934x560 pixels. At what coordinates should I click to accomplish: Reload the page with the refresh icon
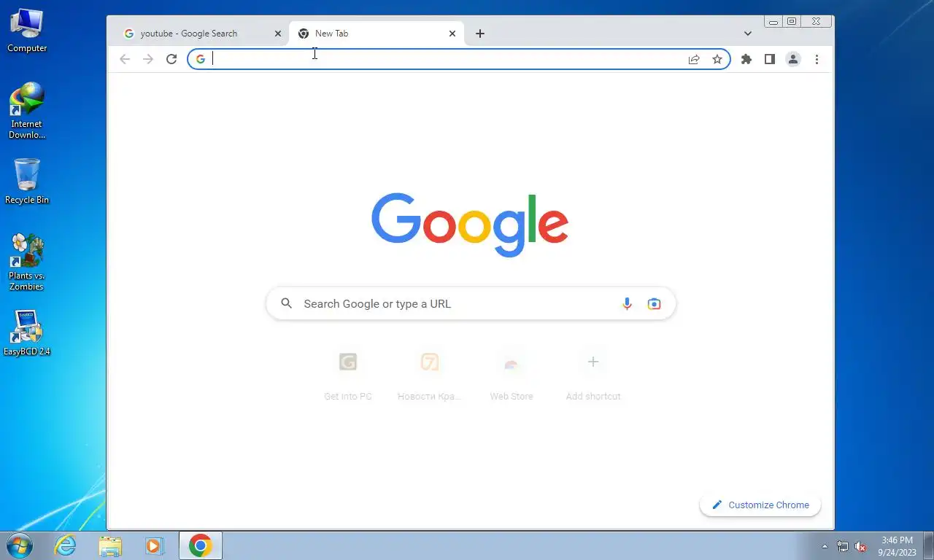tap(171, 59)
